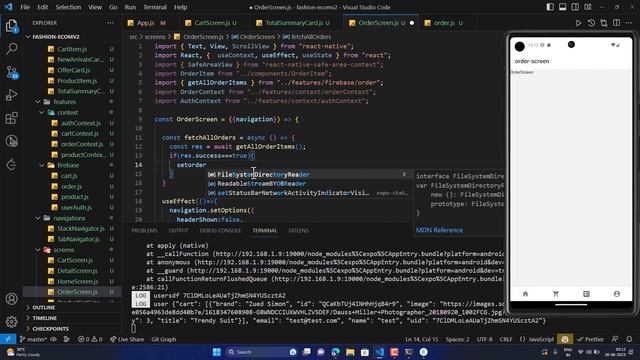Screen dimensions: 640x360
Task: Expand suggestion details arrow for FileSystemDirectoryReader
Action: [x=404, y=174]
